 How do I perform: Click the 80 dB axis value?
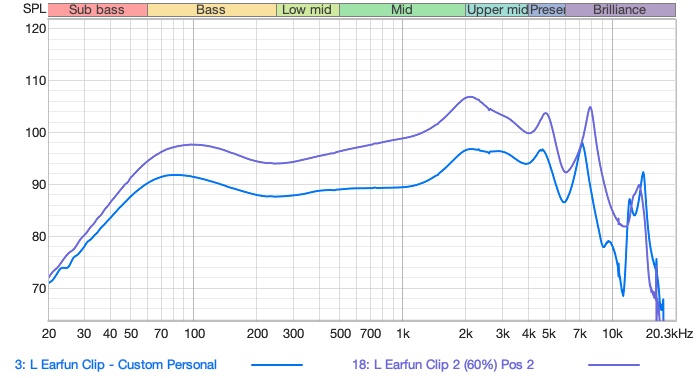tap(38, 237)
